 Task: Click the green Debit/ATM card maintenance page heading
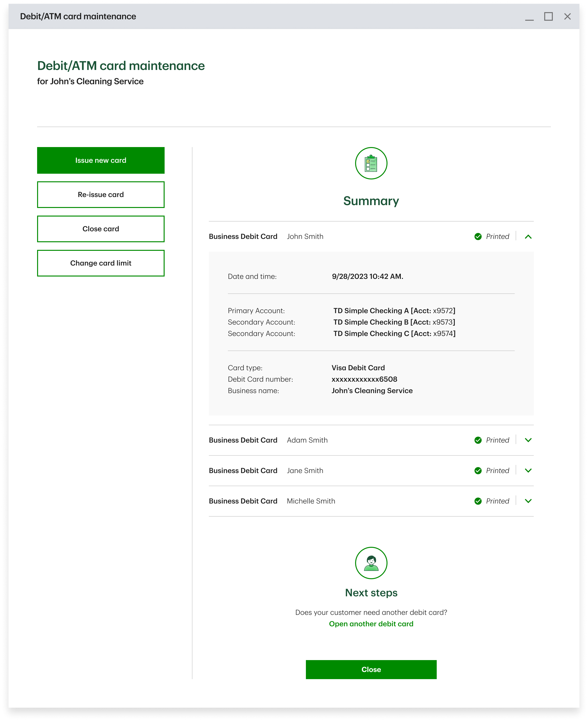pyautogui.click(x=121, y=66)
